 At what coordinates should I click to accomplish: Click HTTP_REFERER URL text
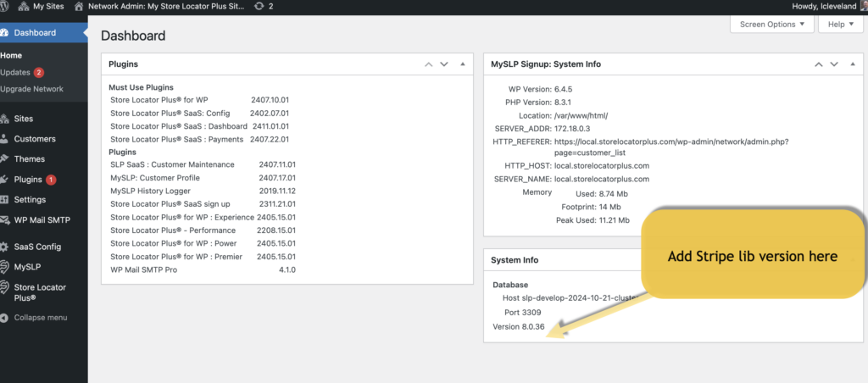click(671, 147)
